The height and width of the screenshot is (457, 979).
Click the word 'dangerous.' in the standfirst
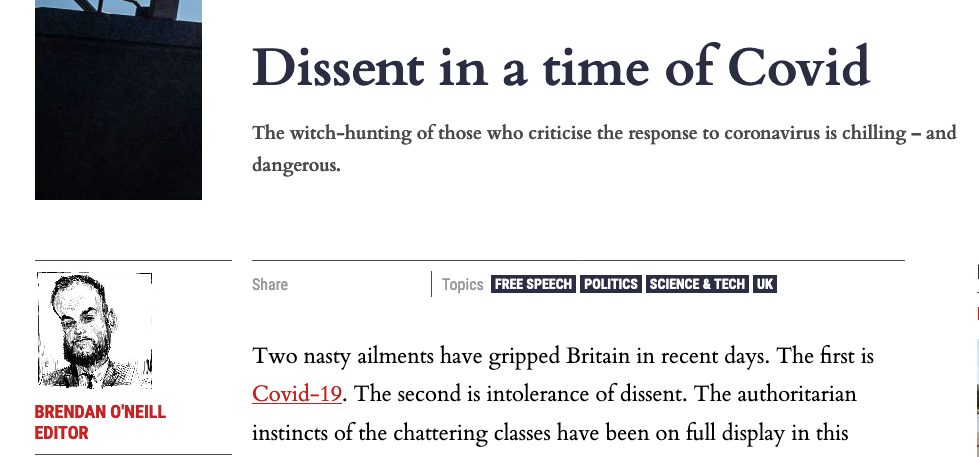point(297,165)
